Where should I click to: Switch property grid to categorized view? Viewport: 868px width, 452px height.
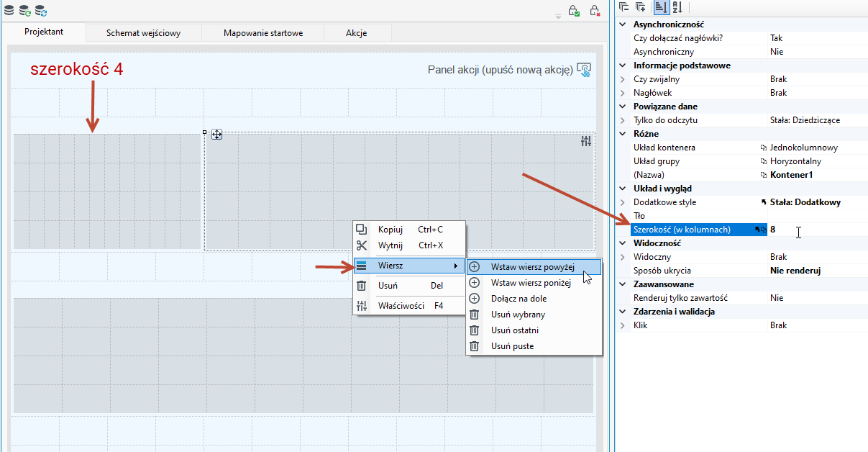(661, 8)
